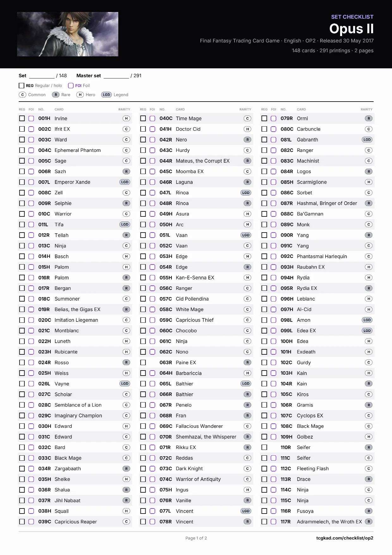Click the Set count blank field
392x555 pixels.
[42, 76]
